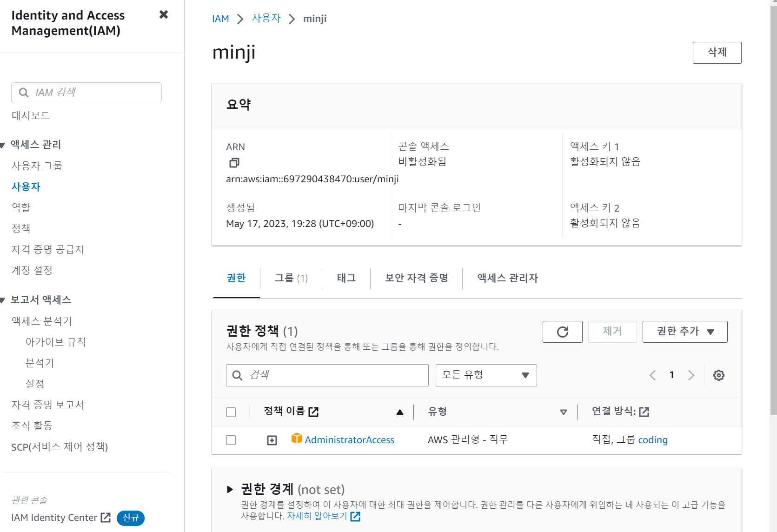Open the coding group link
Screen dimensions: 777x532
[653, 440]
